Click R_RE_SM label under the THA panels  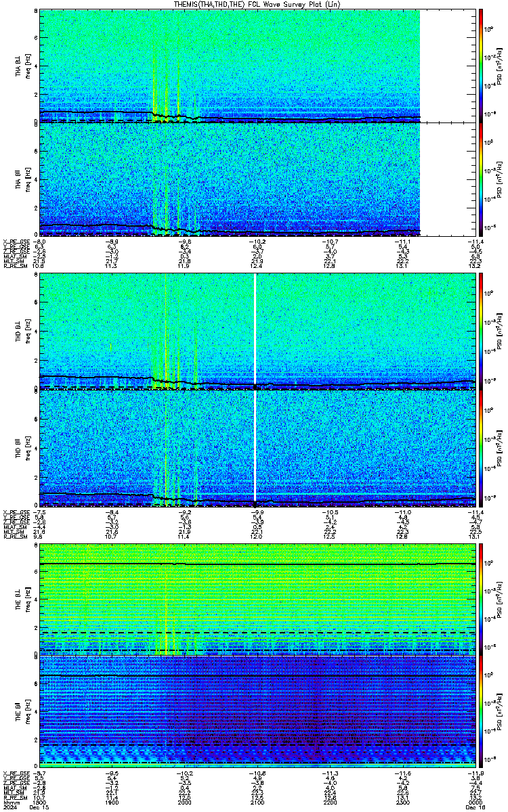(x=15, y=266)
